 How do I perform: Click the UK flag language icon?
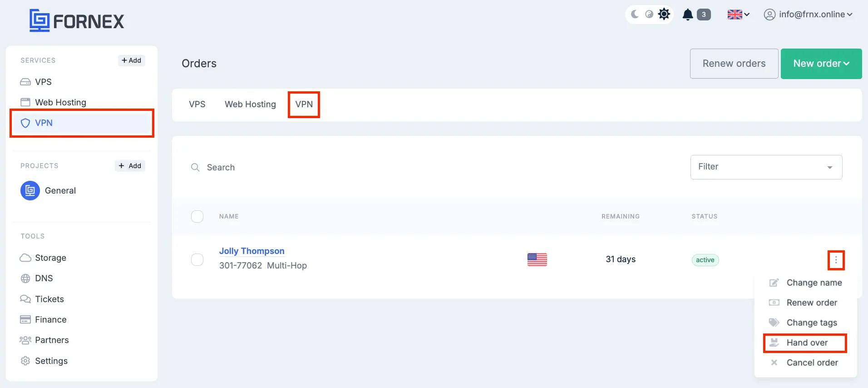[735, 15]
